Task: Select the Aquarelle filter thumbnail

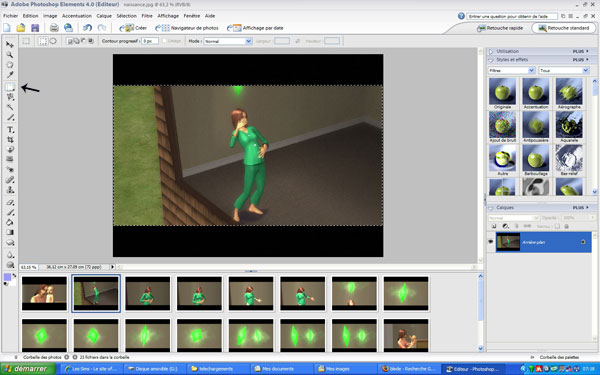Action: point(569,125)
